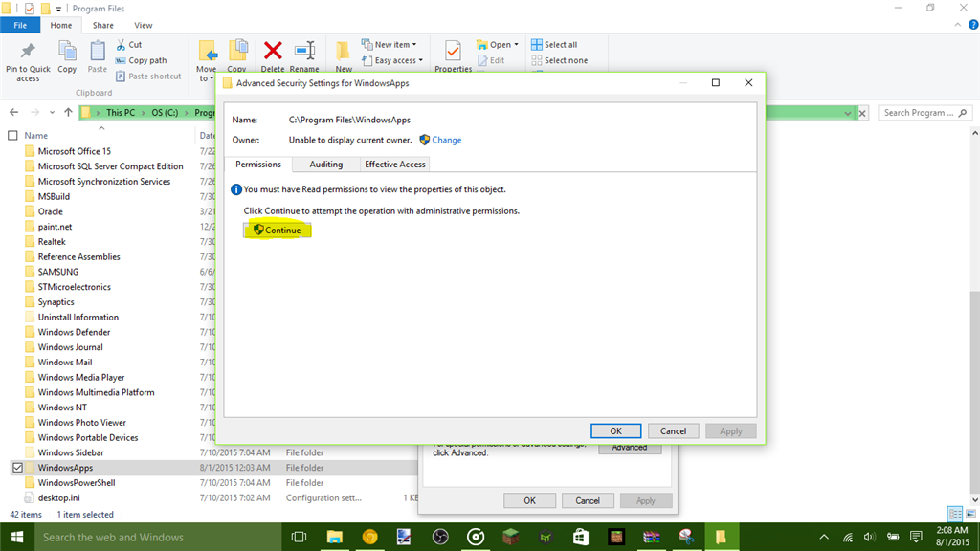
Task: Go back with the Back arrow
Action: pos(13,113)
